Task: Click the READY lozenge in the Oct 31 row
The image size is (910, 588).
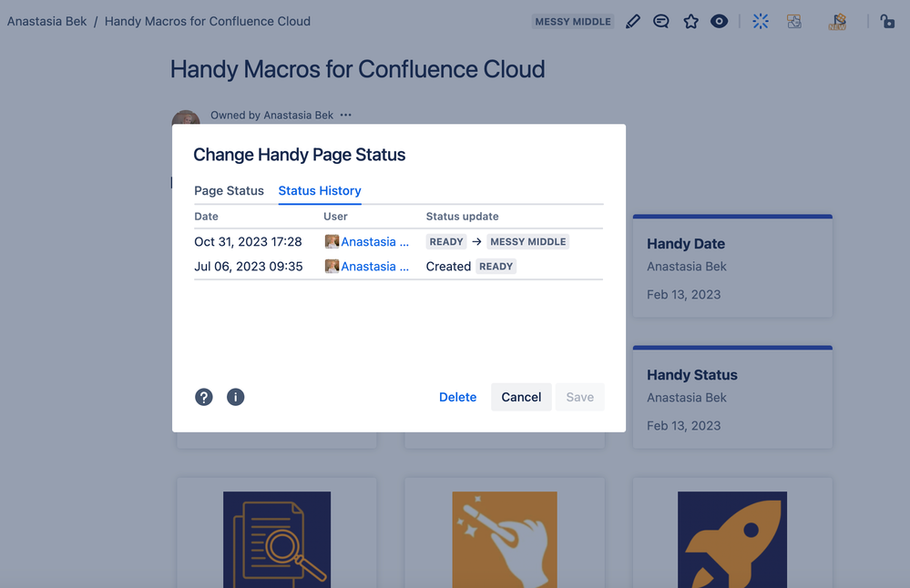Action: click(x=446, y=242)
